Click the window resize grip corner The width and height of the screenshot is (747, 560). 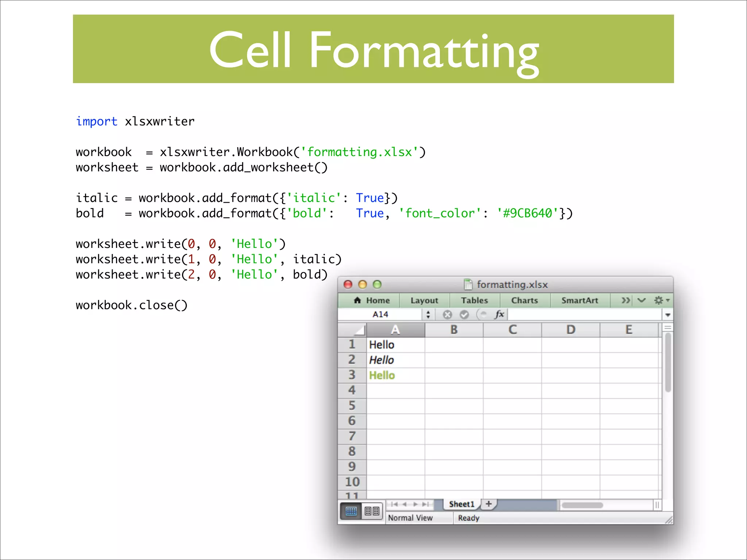[669, 520]
